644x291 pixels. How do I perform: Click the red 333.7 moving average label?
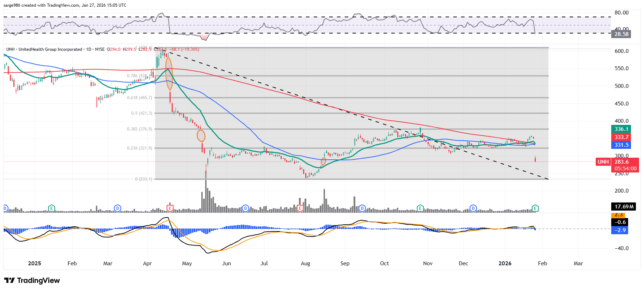pyautogui.click(x=621, y=137)
